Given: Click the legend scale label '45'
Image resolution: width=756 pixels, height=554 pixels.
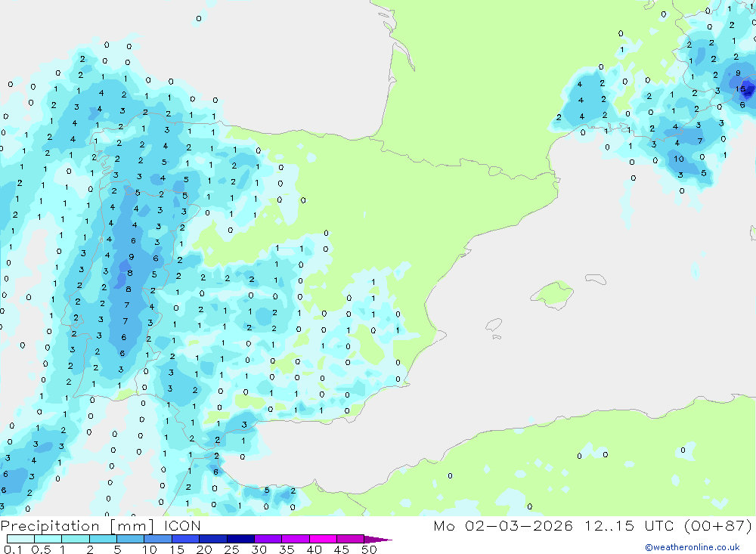Looking at the screenshot, I should coord(342,549).
